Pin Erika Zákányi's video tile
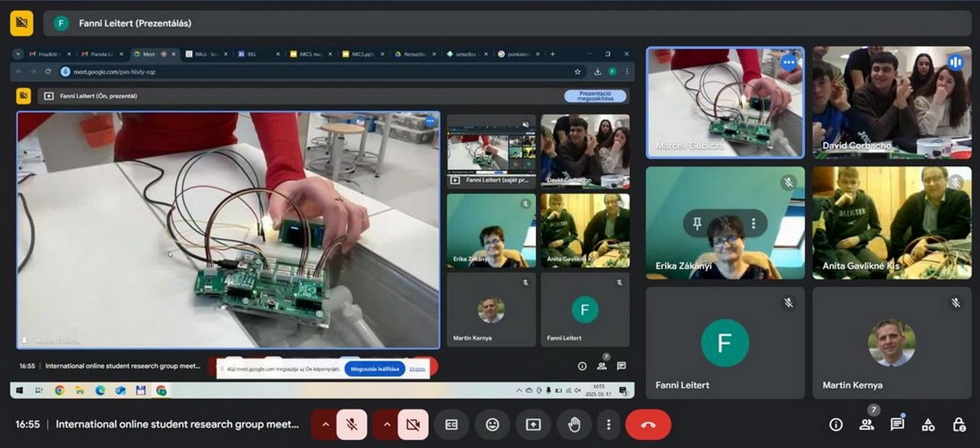 point(697,223)
